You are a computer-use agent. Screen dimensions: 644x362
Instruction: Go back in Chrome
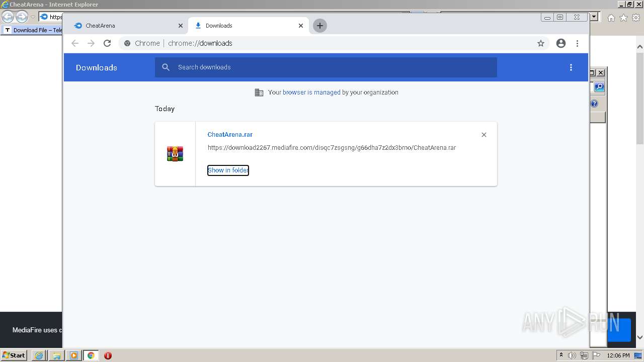coord(75,43)
